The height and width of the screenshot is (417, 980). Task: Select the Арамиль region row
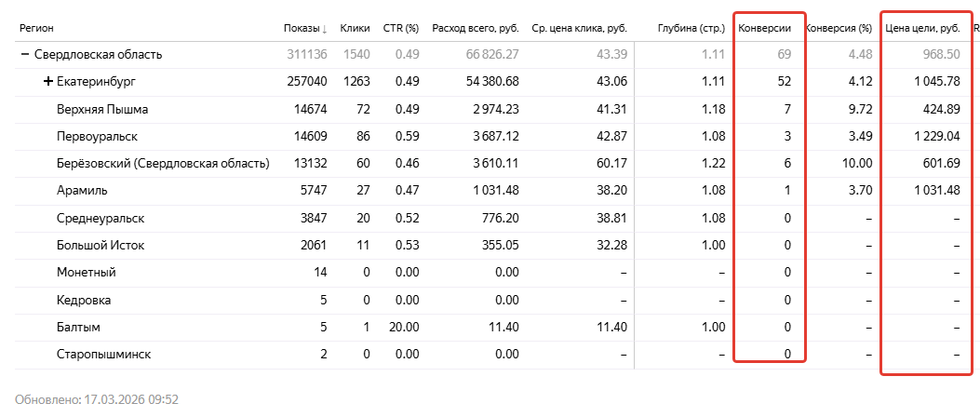click(x=82, y=191)
